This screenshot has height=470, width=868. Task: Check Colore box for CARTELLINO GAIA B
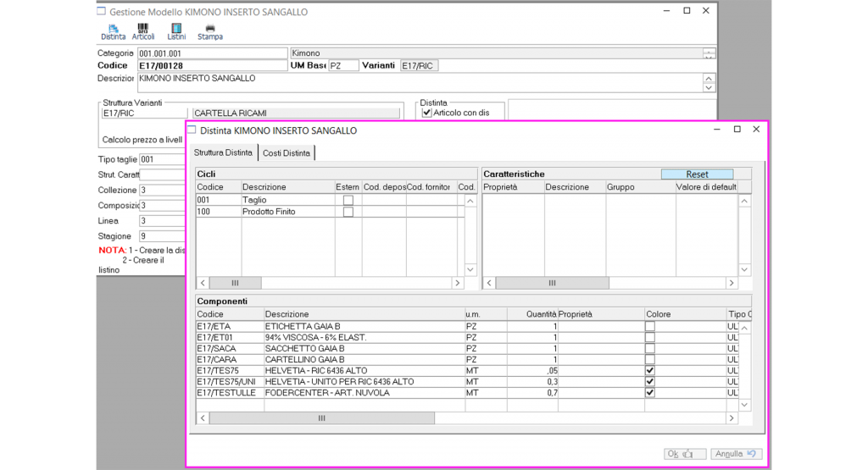point(650,359)
